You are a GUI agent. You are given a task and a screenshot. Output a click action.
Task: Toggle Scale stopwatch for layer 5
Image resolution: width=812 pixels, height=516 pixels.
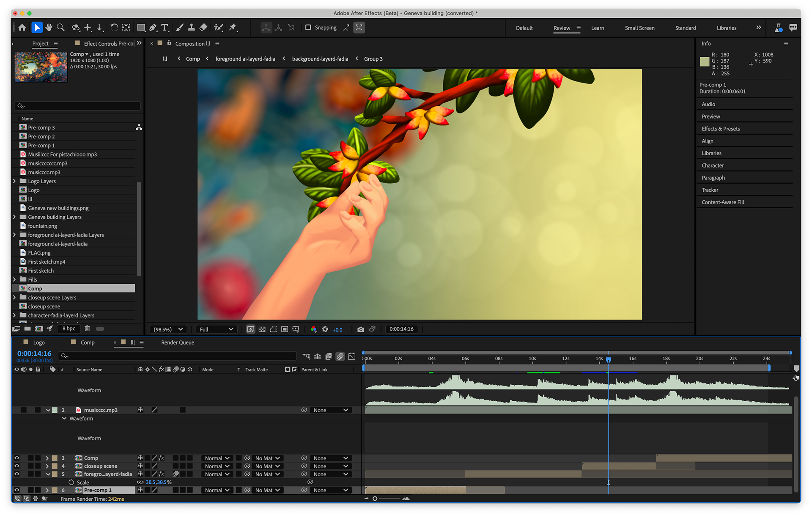click(x=71, y=482)
